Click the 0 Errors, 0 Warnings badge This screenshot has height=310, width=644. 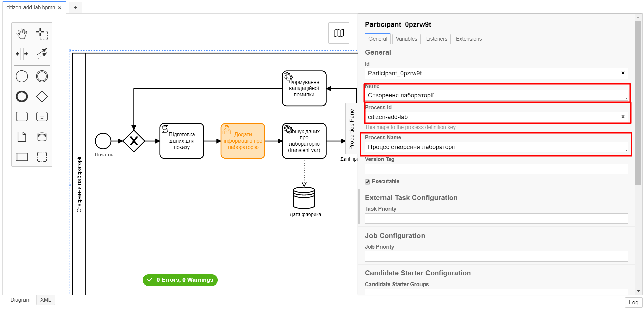(x=180, y=280)
